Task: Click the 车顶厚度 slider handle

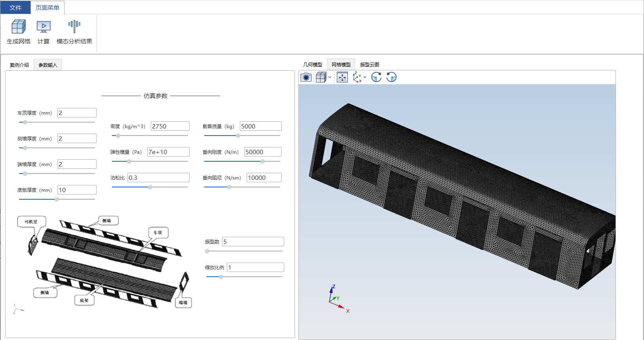Action: point(25,122)
